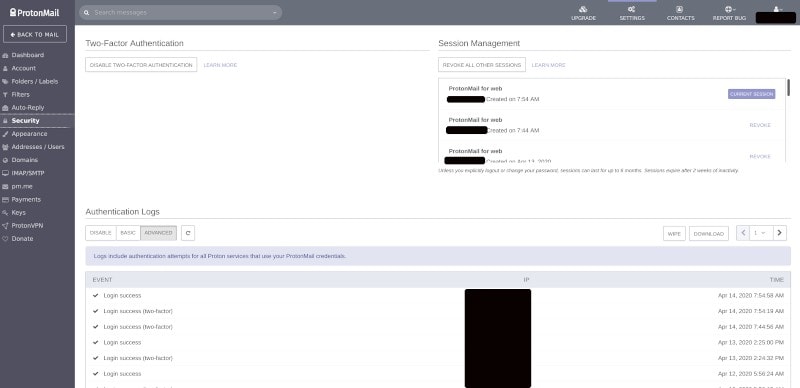Click the Current Session badge
The image size is (800, 388).
point(752,94)
